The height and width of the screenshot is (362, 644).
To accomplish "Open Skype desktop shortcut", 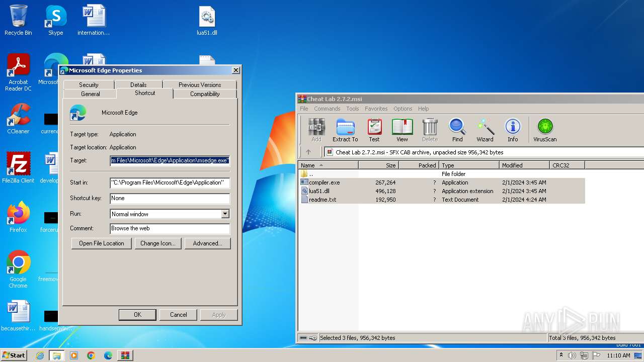I will point(55,20).
